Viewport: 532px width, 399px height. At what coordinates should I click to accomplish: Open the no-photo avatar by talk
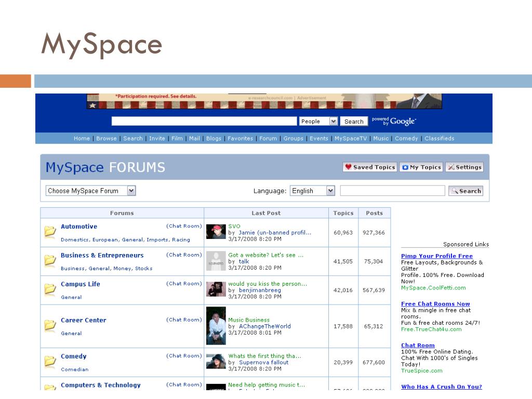pos(216,261)
